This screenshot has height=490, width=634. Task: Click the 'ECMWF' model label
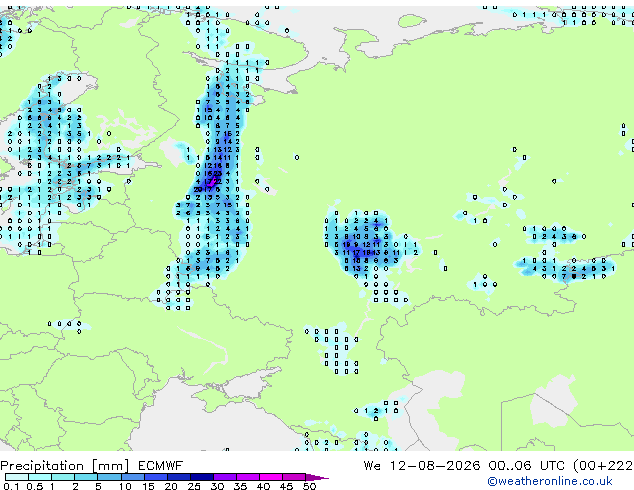click(x=161, y=465)
